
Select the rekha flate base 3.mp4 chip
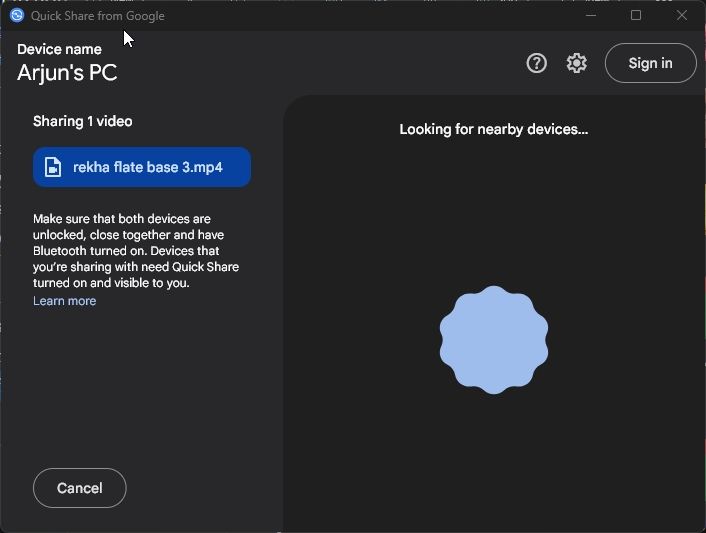click(142, 167)
